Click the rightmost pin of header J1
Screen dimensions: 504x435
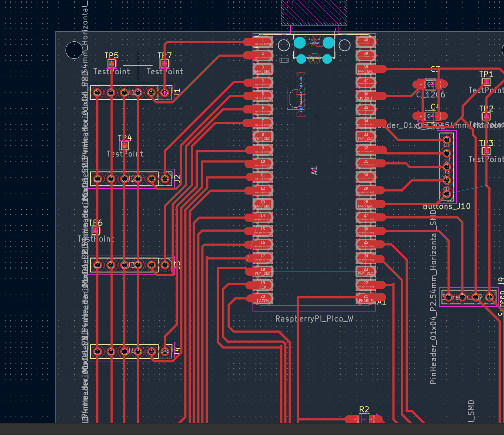tap(165, 92)
